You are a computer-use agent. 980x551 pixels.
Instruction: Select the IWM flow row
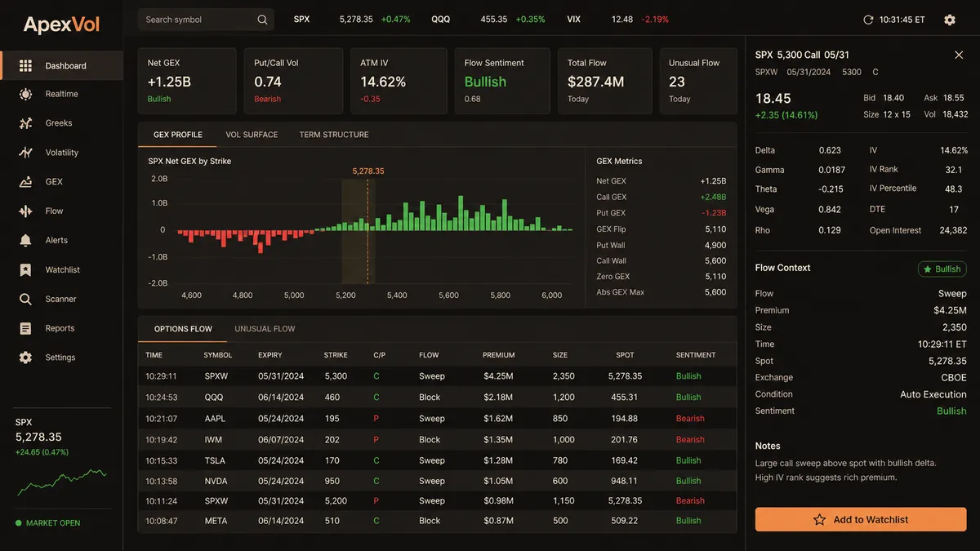click(x=437, y=439)
